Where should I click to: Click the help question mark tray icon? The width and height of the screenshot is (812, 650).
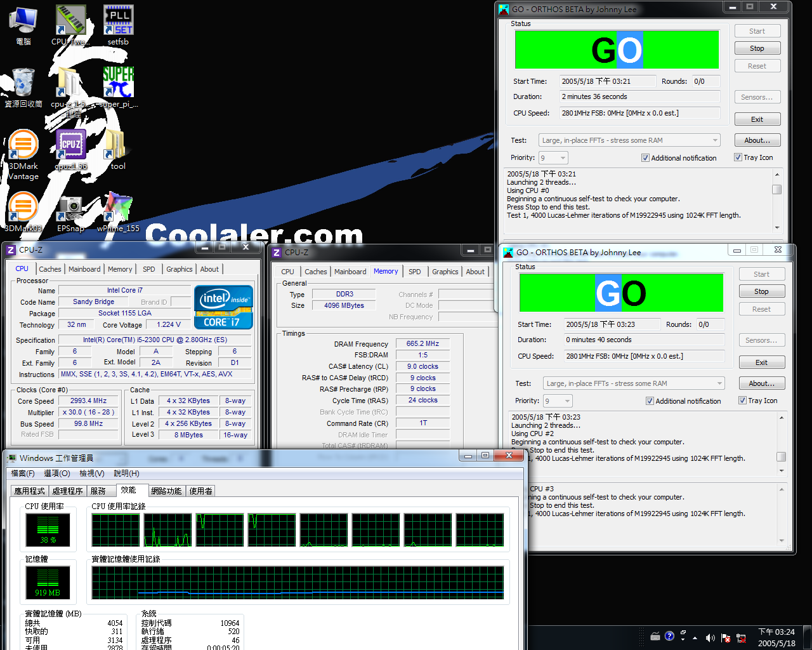(669, 636)
